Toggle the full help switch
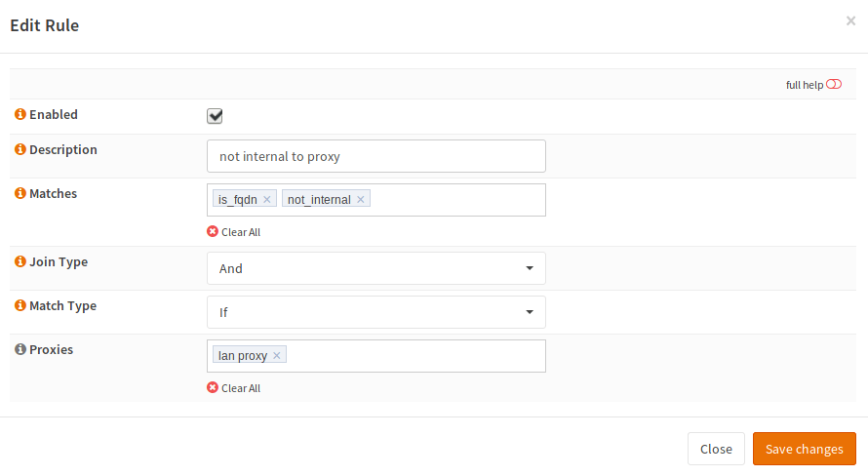The width and height of the screenshot is (868, 476). pos(834,85)
